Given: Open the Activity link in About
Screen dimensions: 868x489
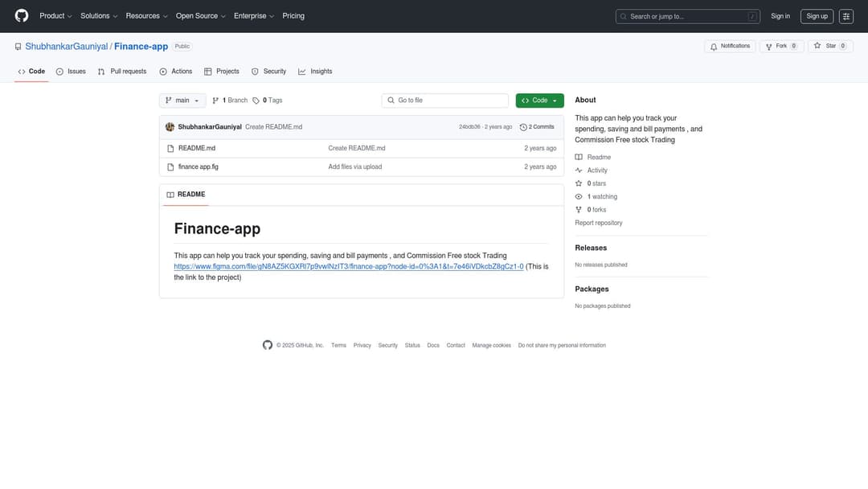Looking at the screenshot, I should point(592,171).
